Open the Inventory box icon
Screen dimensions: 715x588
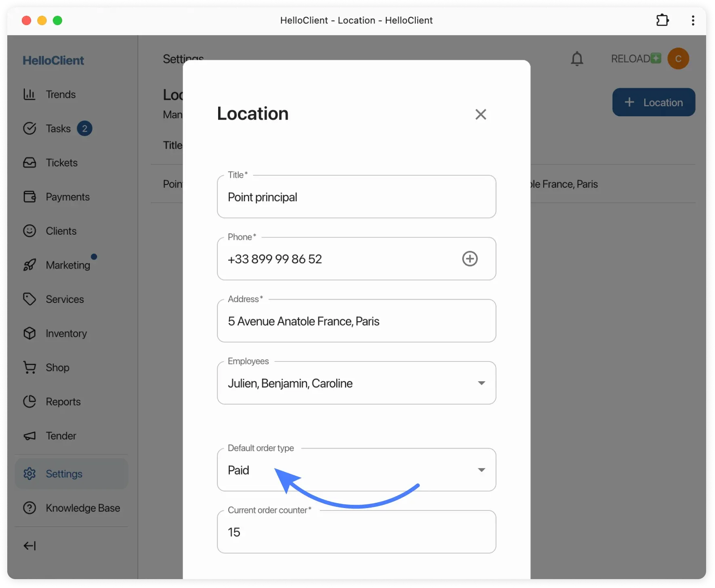pos(30,333)
